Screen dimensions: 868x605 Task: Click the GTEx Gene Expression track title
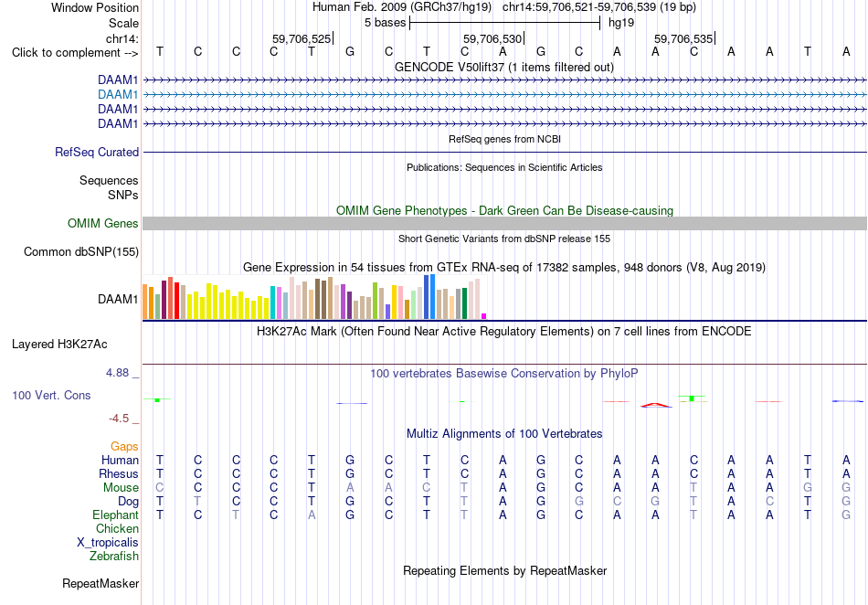click(x=504, y=268)
